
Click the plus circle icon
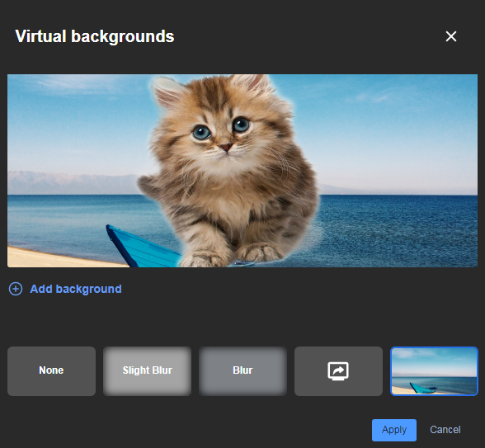16,289
